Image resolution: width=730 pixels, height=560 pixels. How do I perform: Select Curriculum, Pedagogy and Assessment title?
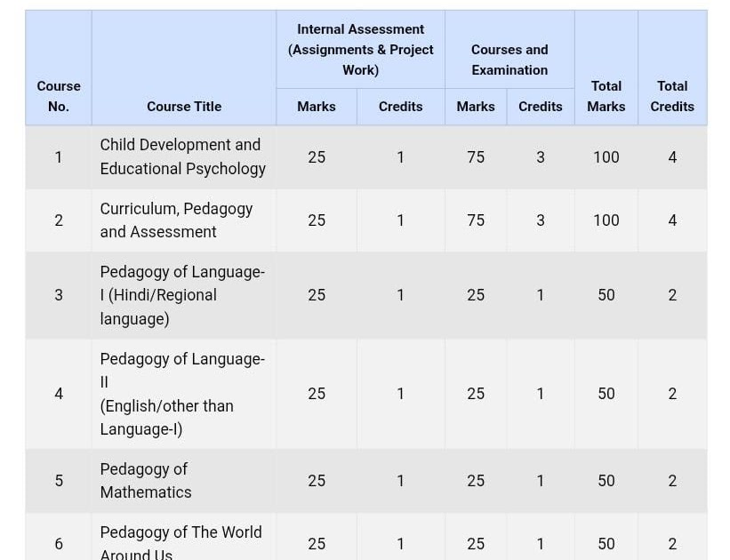click(x=176, y=220)
